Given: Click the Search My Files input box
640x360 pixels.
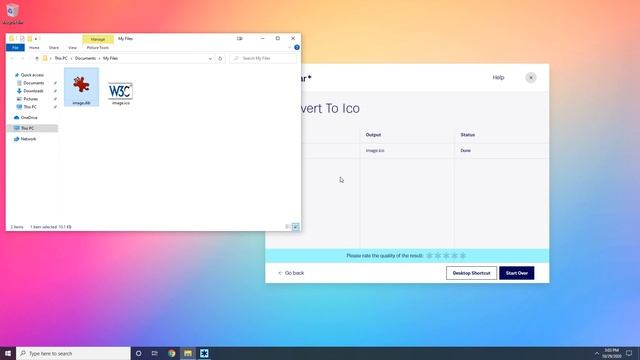Looking at the screenshot, I should pos(263,58).
